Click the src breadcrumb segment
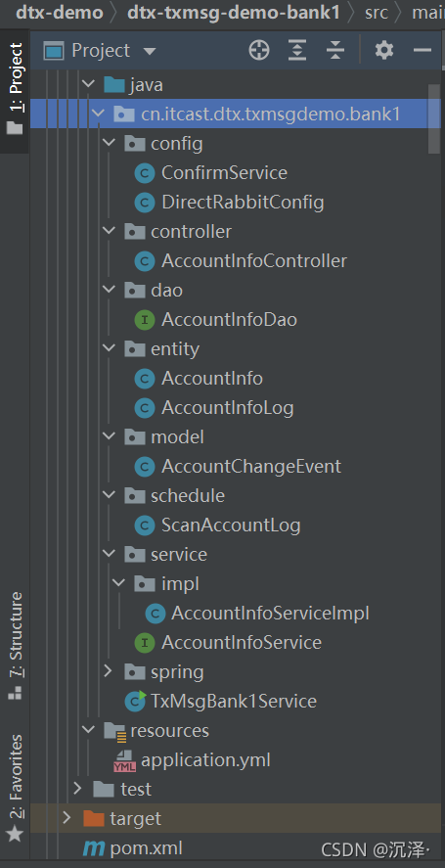 point(377,12)
